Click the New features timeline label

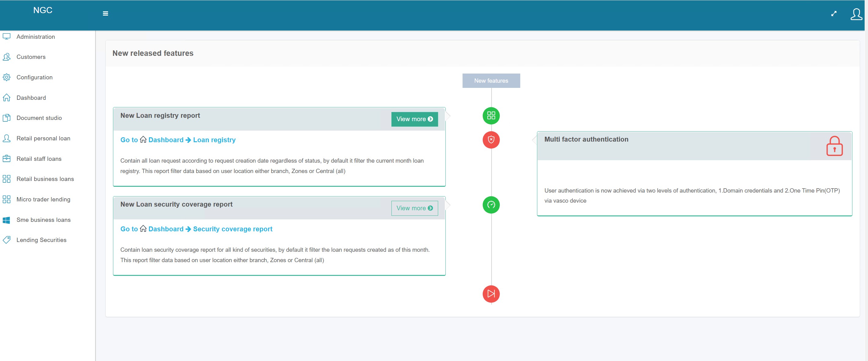[x=491, y=81]
